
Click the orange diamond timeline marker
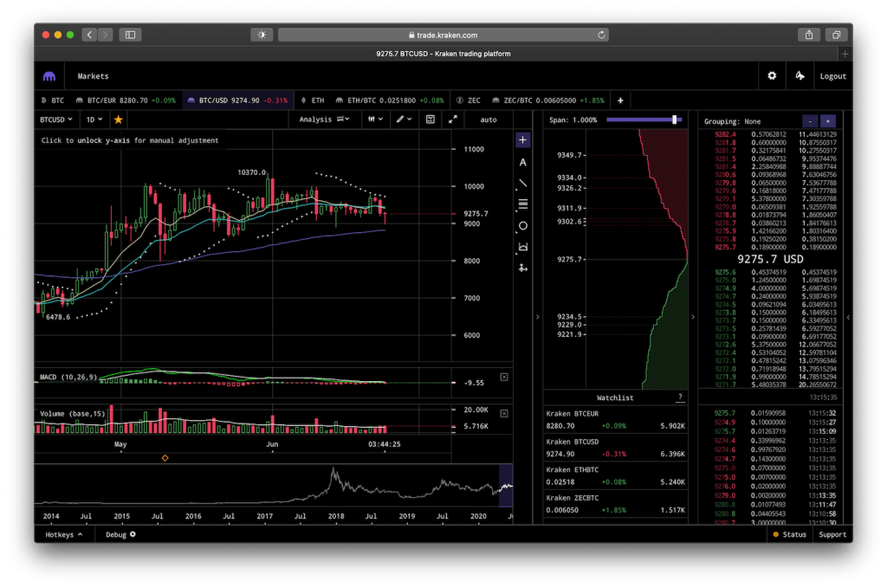165,458
